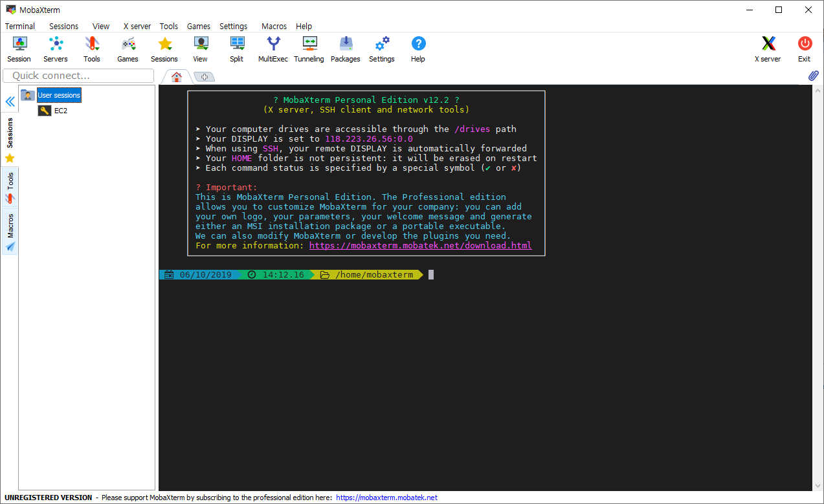This screenshot has height=504, width=824.
Task: Activate the MultiExec icon
Action: [x=274, y=49]
